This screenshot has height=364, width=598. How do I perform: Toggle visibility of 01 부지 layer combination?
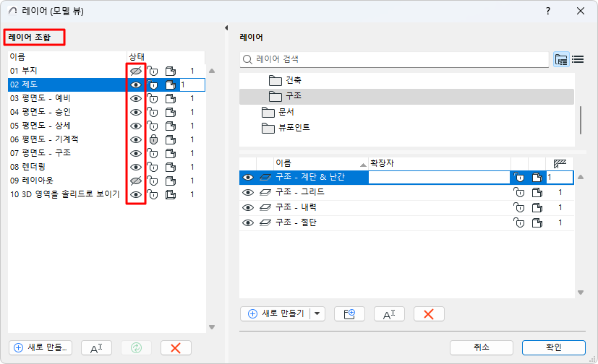136,71
